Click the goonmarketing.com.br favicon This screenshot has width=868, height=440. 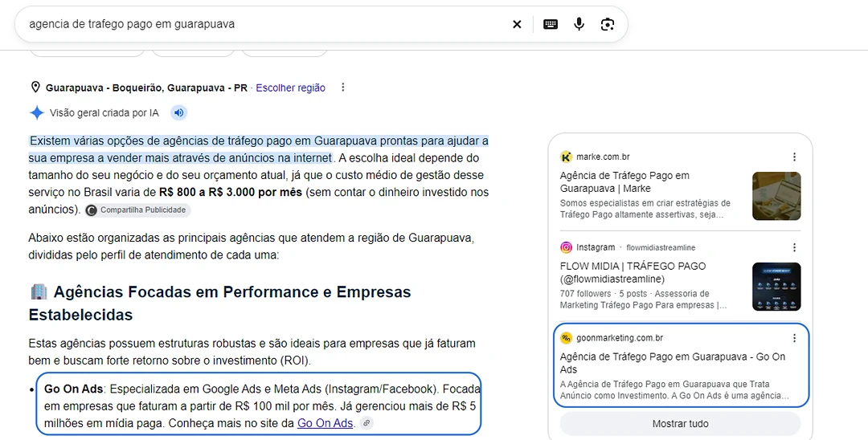(566, 338)
